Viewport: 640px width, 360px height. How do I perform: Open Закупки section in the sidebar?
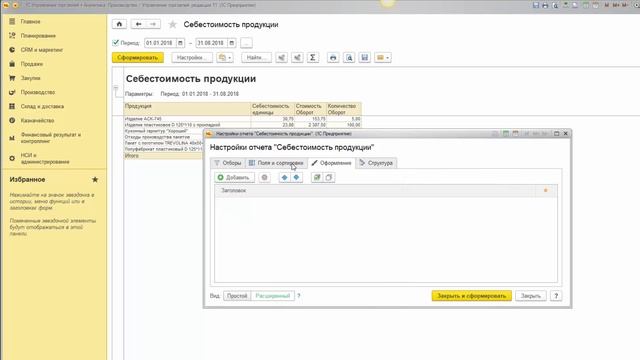coord(31,78)
